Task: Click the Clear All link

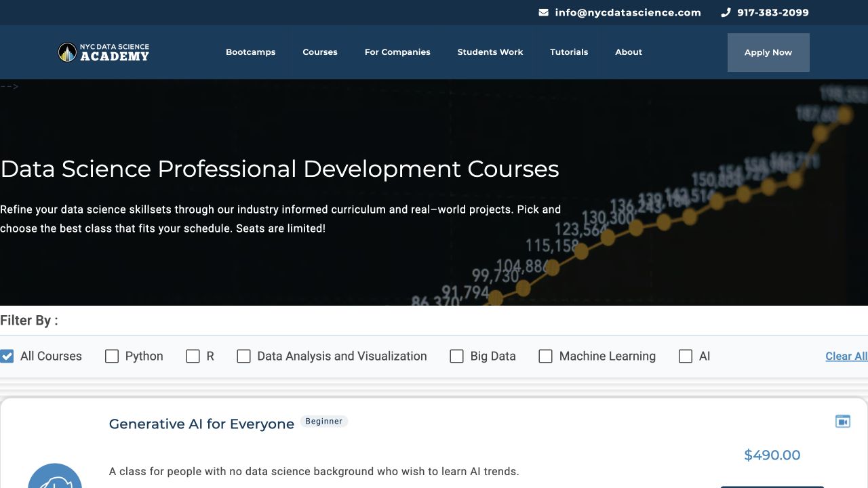Action: pos(846,356)
